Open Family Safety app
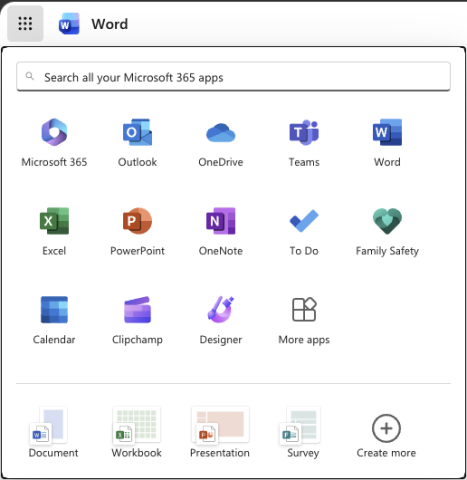Viewport: 467px width, 480px height. (387, 231)
